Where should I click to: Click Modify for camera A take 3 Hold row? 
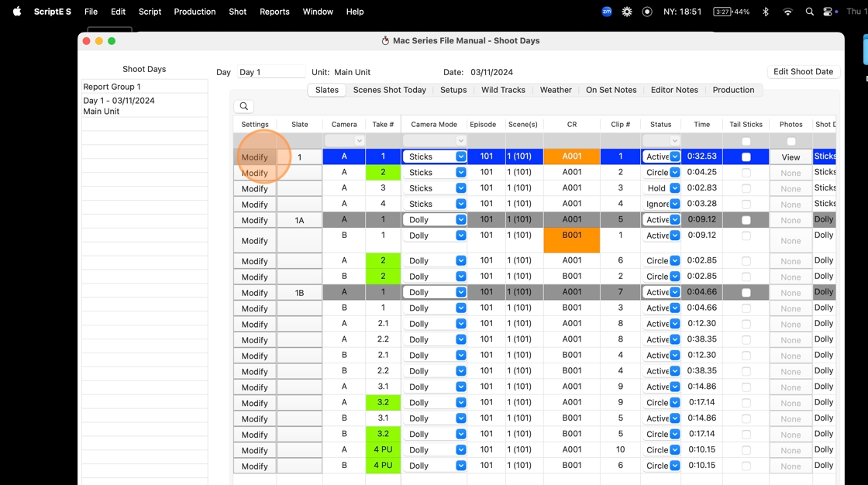[x=255, y=189]
